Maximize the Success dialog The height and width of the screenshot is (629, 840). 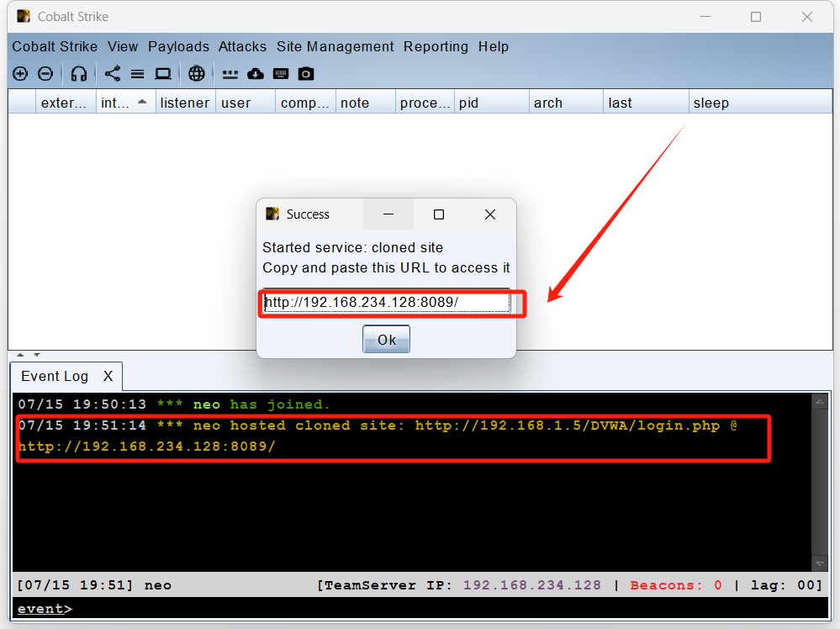coord(439,214)
